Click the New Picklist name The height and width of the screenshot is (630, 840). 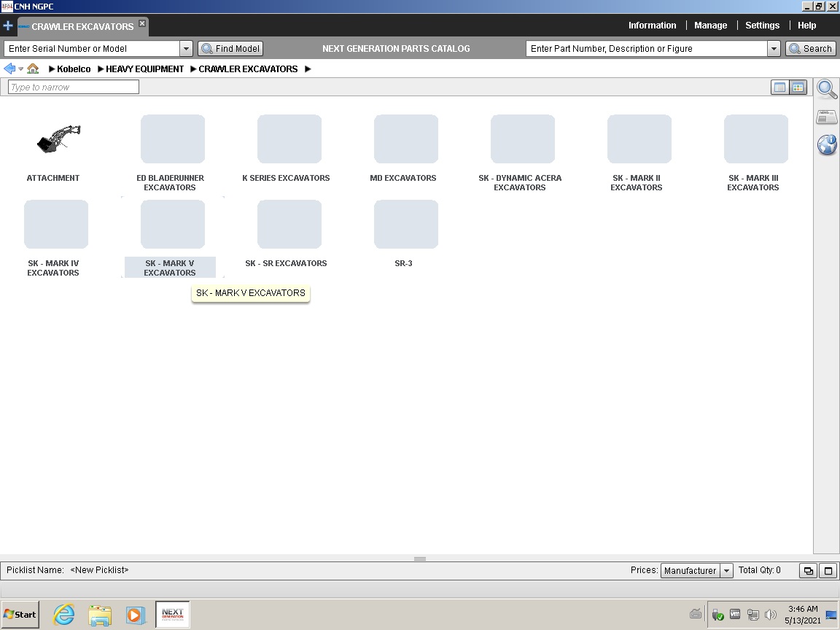pos(100,570)
